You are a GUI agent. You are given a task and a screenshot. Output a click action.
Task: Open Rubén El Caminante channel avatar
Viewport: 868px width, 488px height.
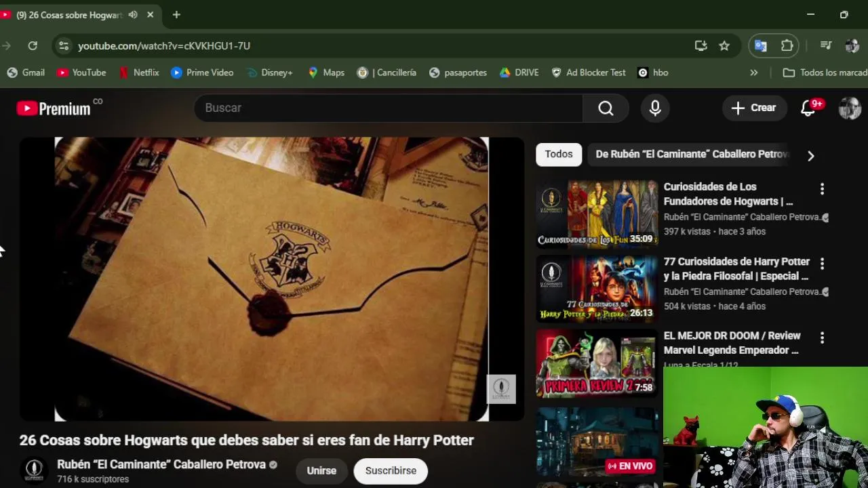point(35,470)
